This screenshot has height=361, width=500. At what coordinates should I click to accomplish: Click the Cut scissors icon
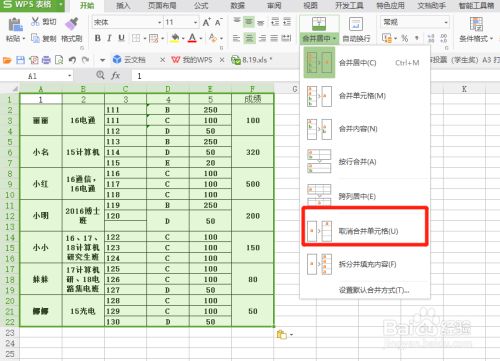click(35, 22)
